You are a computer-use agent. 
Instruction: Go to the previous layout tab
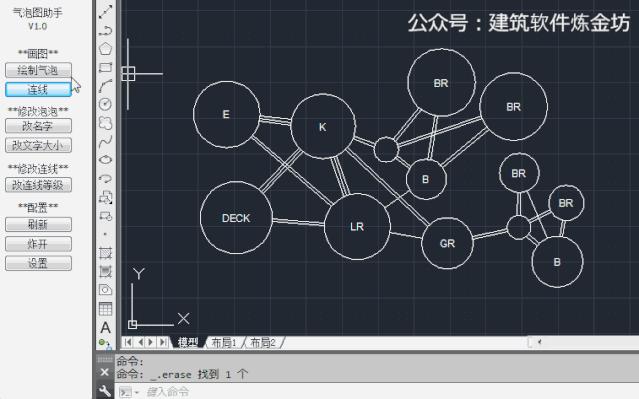tap(140, 342)
